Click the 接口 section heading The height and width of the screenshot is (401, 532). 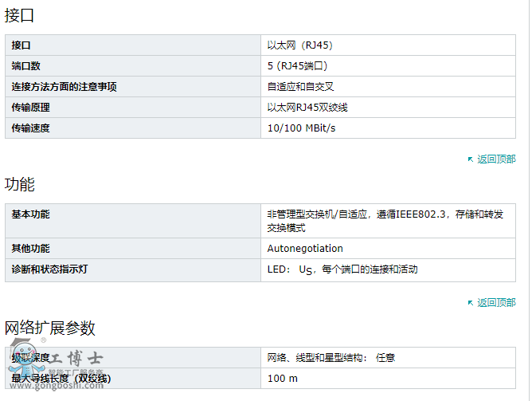[x=19, y=16]
